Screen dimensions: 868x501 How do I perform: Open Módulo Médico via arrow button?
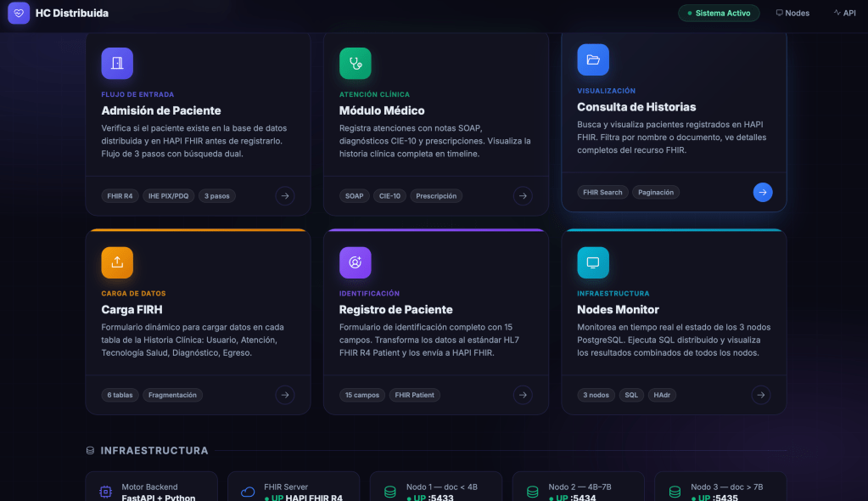tap(524, 195)
